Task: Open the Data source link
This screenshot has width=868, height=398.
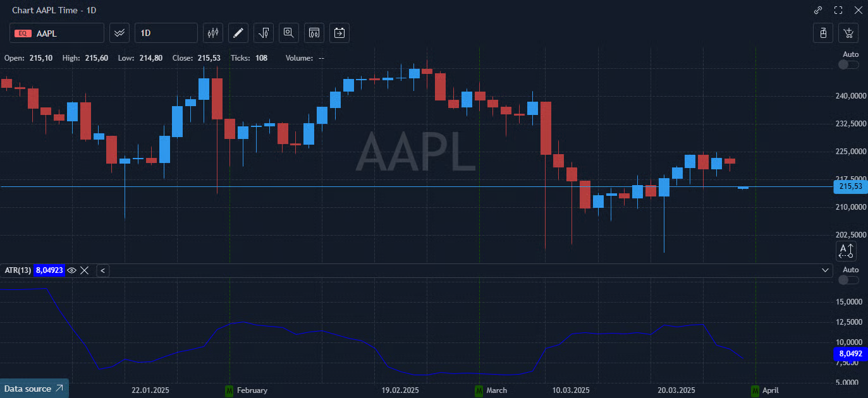Action: pyautogui.click(x=34, y=389)
